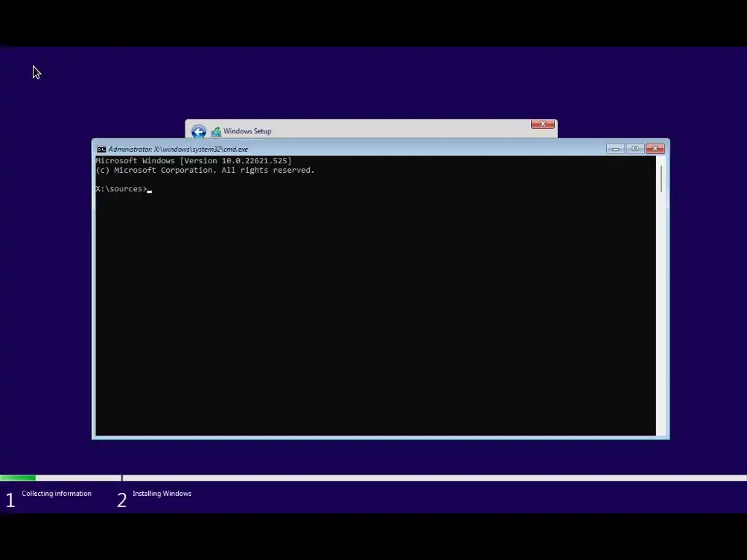Click the cmd.exe title bar text
The image size is (747, 560).
pos(178,149)
